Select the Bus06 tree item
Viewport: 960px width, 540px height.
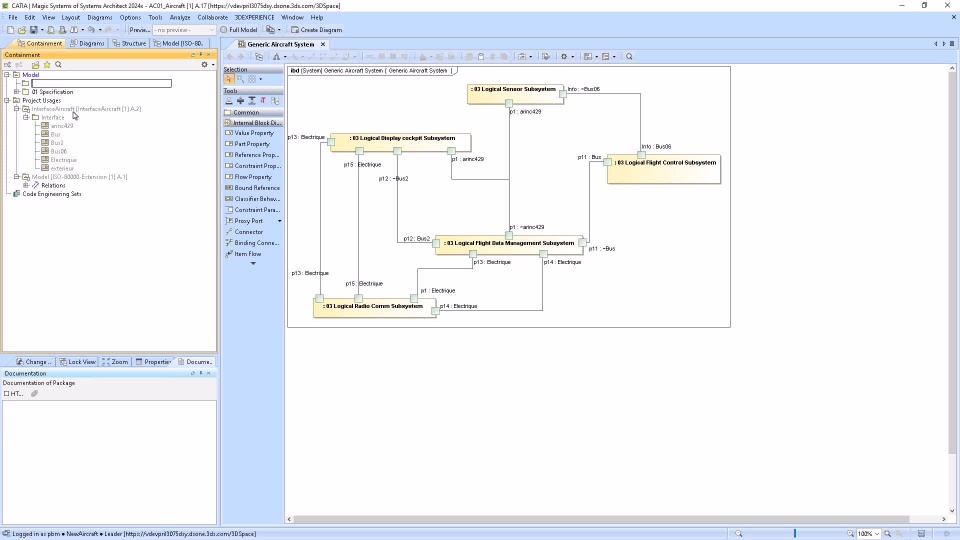pos(59,151)
